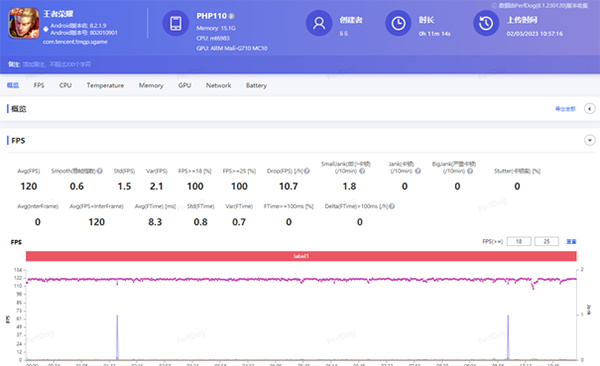Click the duration clock icon

click(x=398, y=23)
